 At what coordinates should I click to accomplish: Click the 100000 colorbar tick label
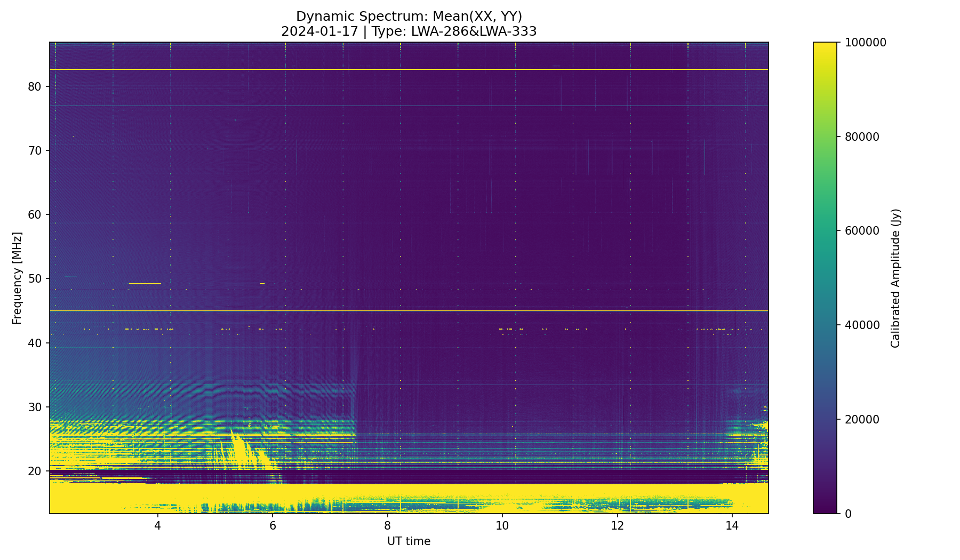tap(865, 43)
